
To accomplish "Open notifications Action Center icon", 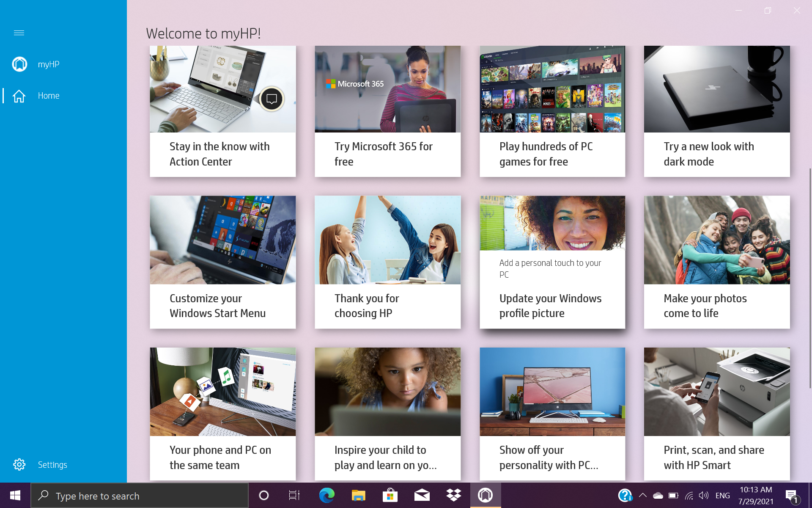I will pos(791,496).
